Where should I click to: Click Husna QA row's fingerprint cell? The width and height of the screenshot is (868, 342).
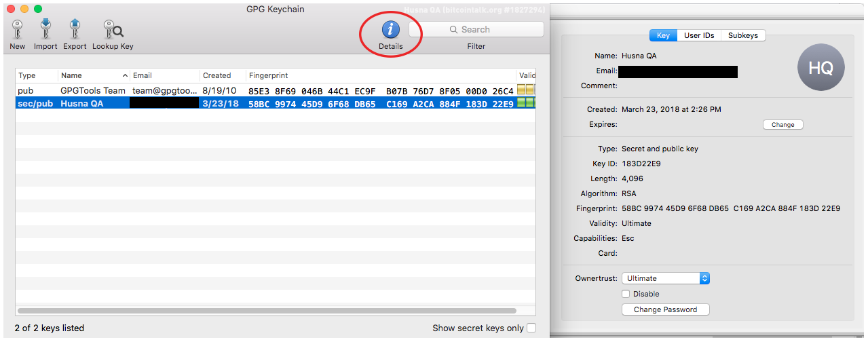381,104
